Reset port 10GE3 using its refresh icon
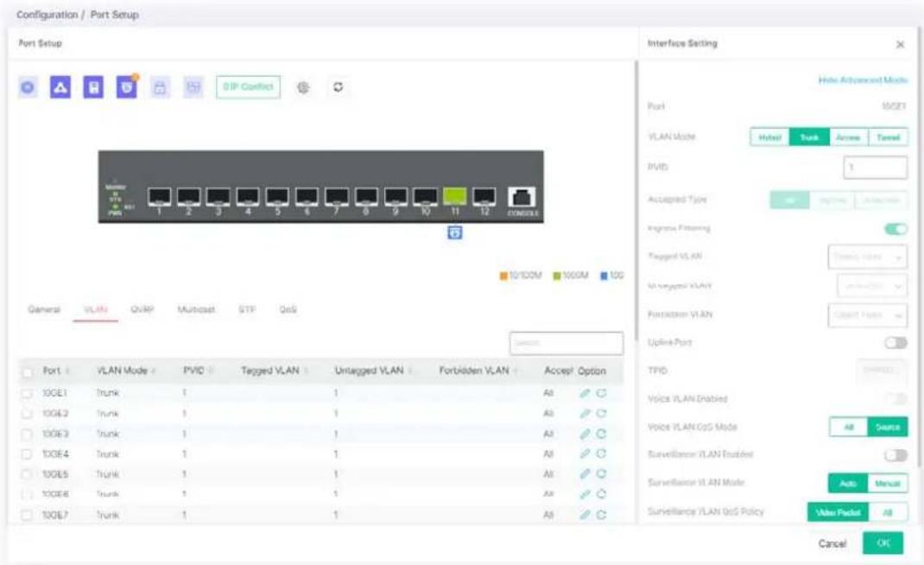The width and height of the screenshot is (924, 565). [601, 434]
